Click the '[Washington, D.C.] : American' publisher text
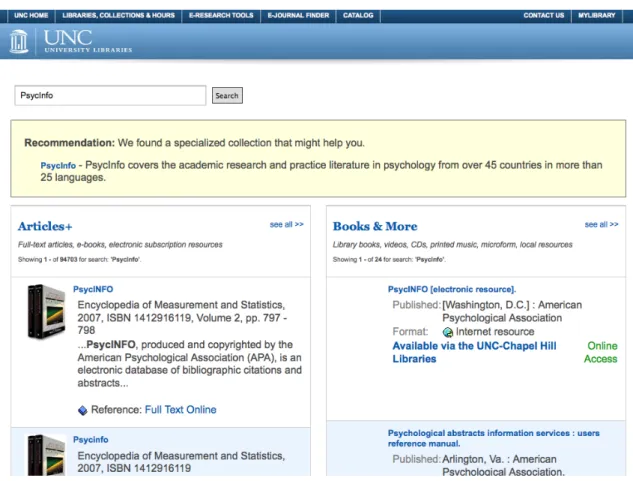Screen dimensions: 633x481 [x=512, y=311]
